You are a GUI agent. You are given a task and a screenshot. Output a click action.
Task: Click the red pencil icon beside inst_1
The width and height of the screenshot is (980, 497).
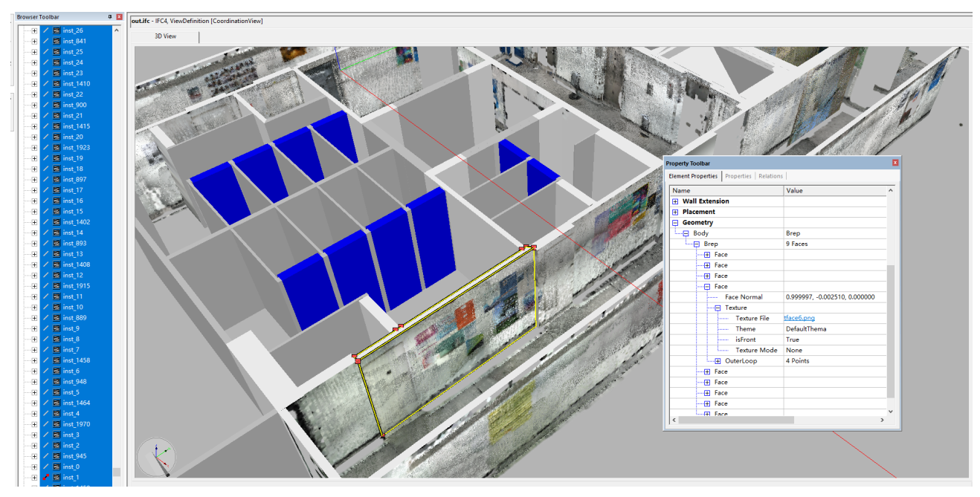point(45,477)
